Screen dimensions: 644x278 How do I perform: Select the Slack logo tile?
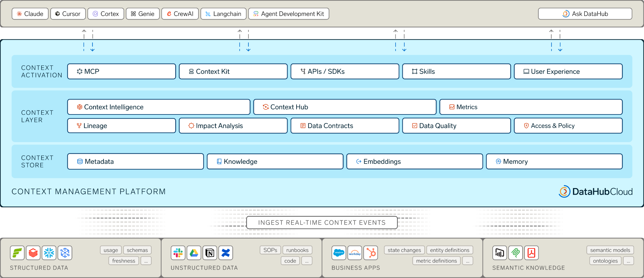pos(178,253)
